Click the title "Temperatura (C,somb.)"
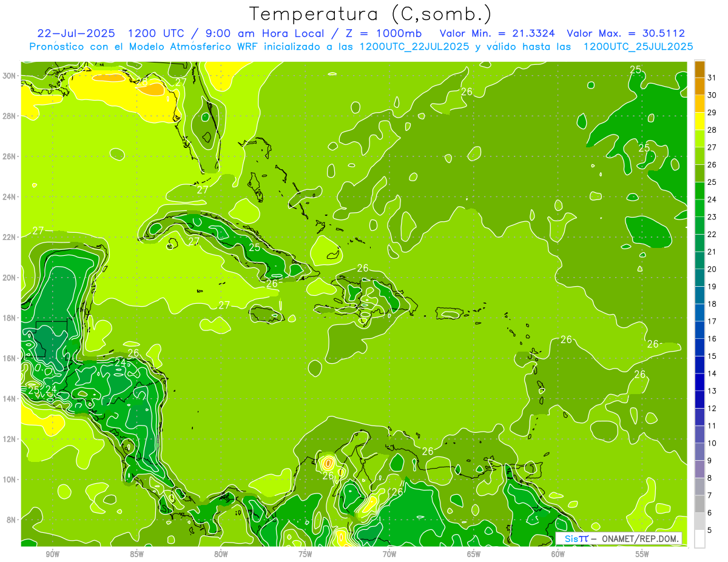The height and width of the screenshot is (562, 728). (370, 14)
